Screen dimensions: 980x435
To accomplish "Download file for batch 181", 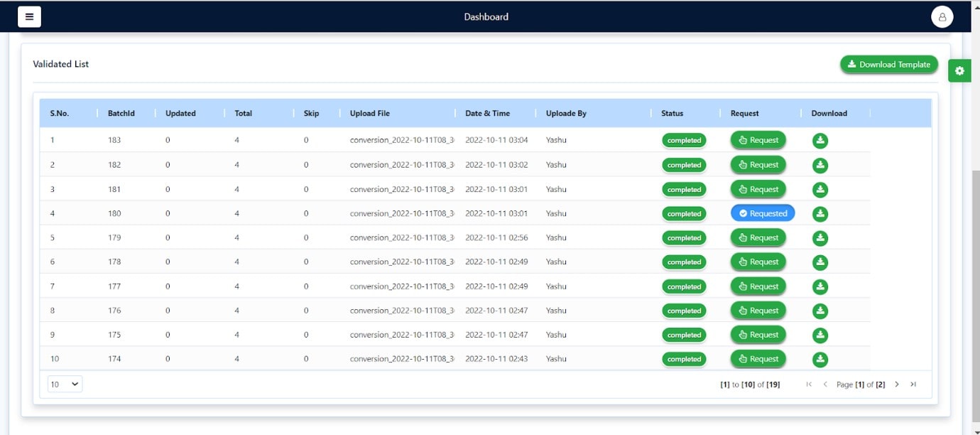I will click(x=820, y=189).
